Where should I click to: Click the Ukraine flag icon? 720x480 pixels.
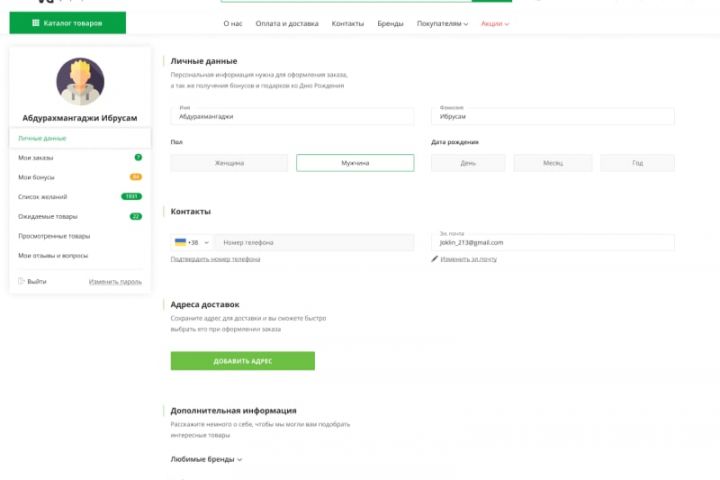(181, 242)
